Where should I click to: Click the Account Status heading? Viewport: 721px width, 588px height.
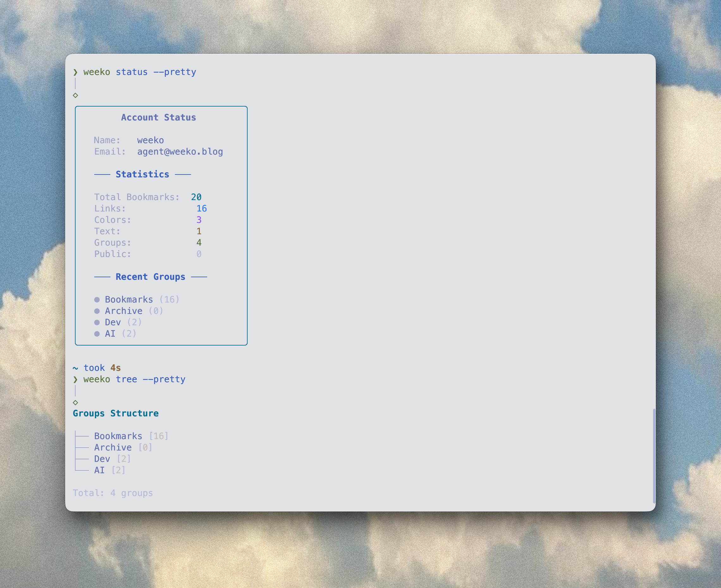pyautogui.click(x=158, y=118)
